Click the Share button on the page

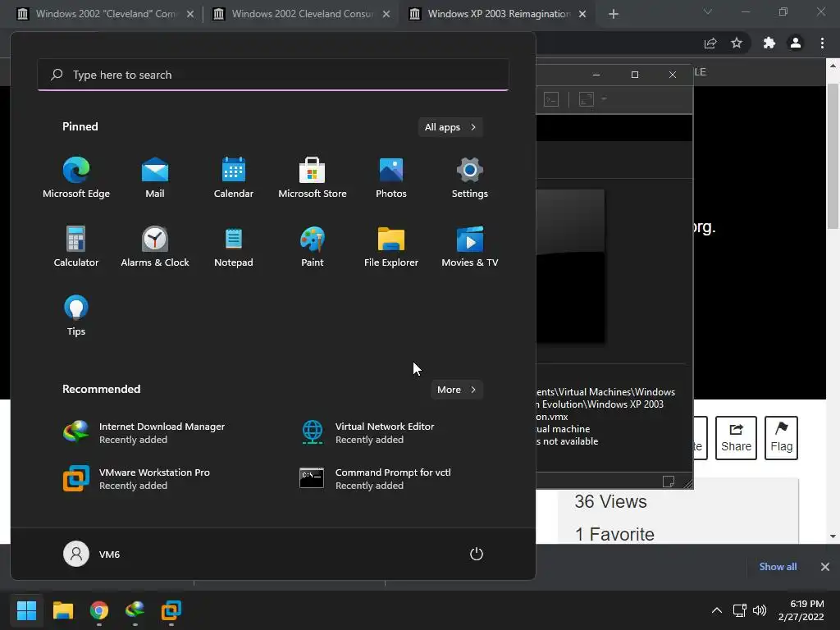[736, 438]
